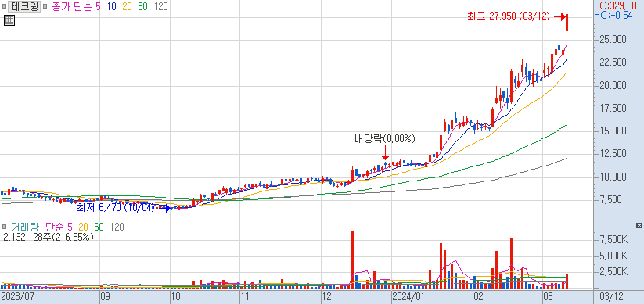Toggle the square marker before 종가 단순
Viewport: 644px width, 304px height.
click(45, 7)
